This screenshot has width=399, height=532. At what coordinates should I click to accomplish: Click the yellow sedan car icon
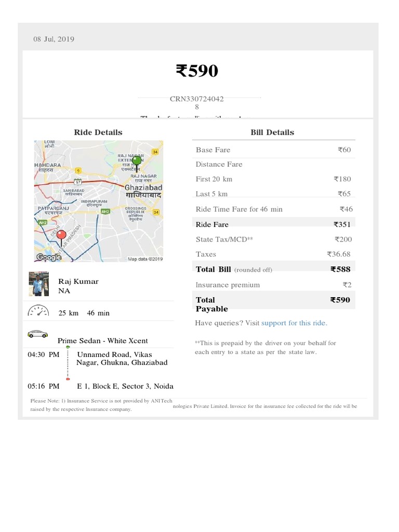click(x=37, y=334)
